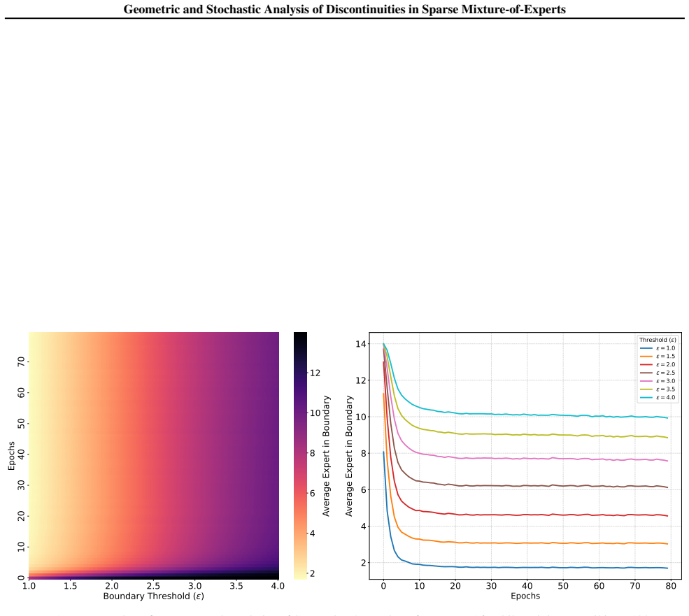Viewport: 689px width, 616px height.
Task: Click line chart y-axis tick "12"
Action: pos(360,380)
